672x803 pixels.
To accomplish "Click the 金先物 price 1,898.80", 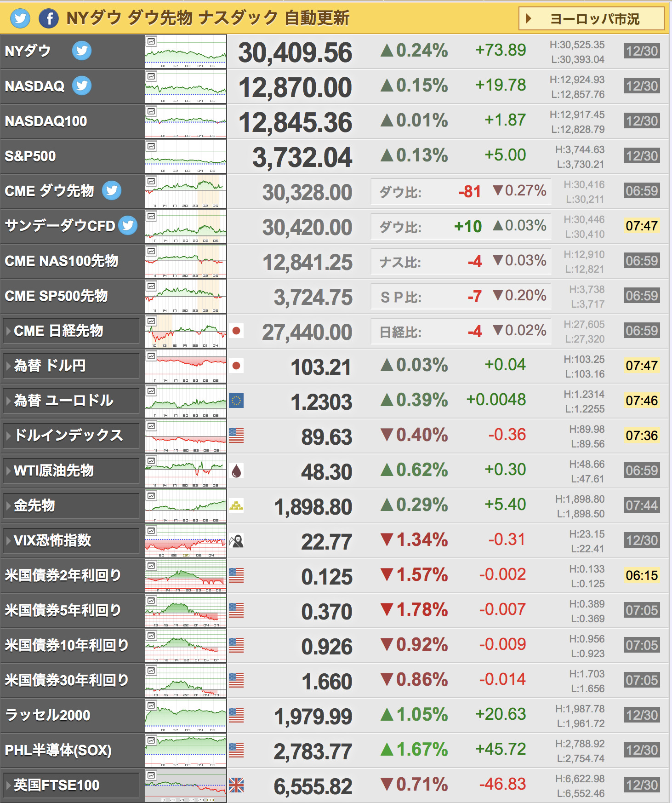I will point(313,507).
